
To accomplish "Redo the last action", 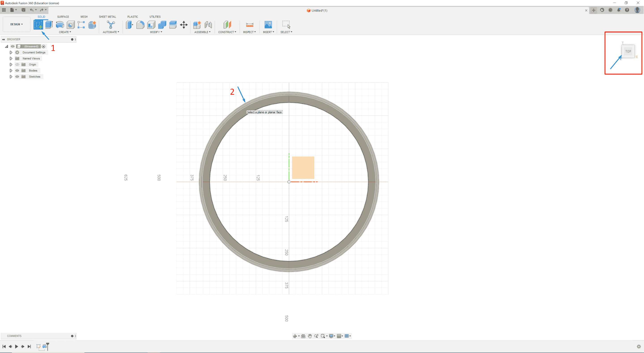I will pyautogui.click(x=42, y=10).
